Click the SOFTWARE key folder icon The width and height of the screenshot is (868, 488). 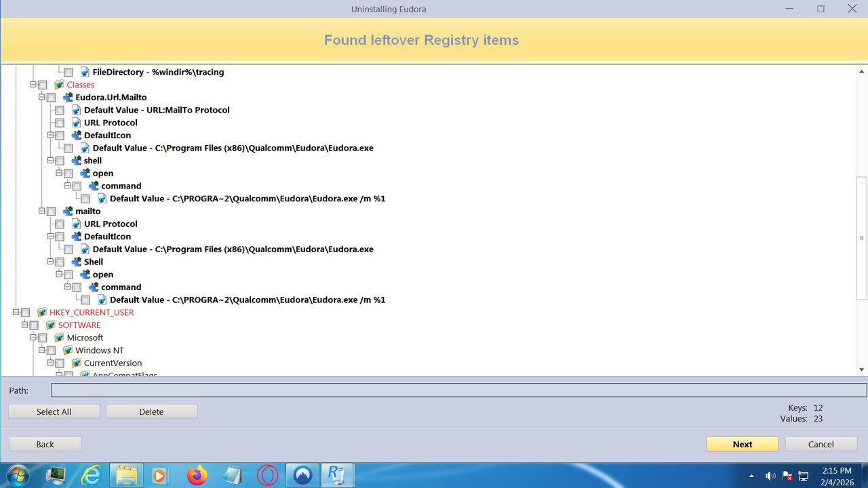pos(50,325)
